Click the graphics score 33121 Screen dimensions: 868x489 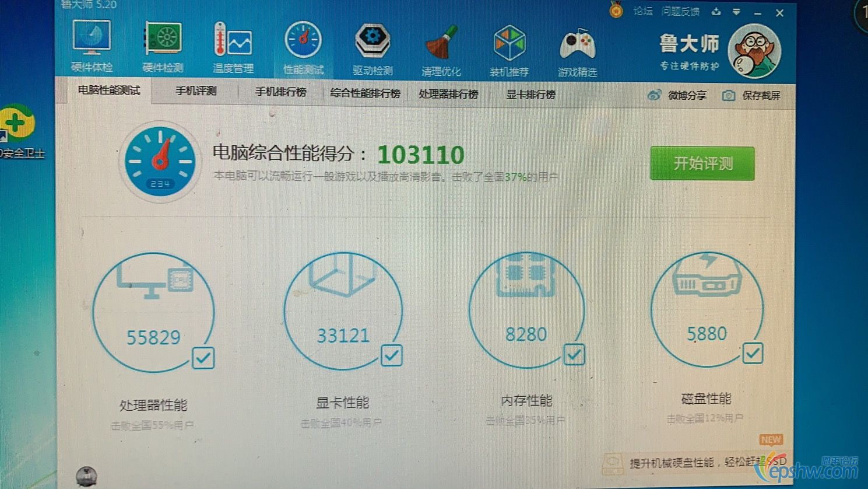click(343, 336)
